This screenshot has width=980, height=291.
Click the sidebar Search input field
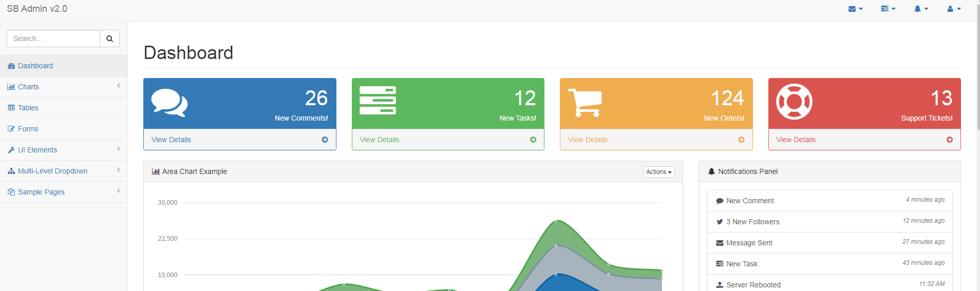(53, 38)
